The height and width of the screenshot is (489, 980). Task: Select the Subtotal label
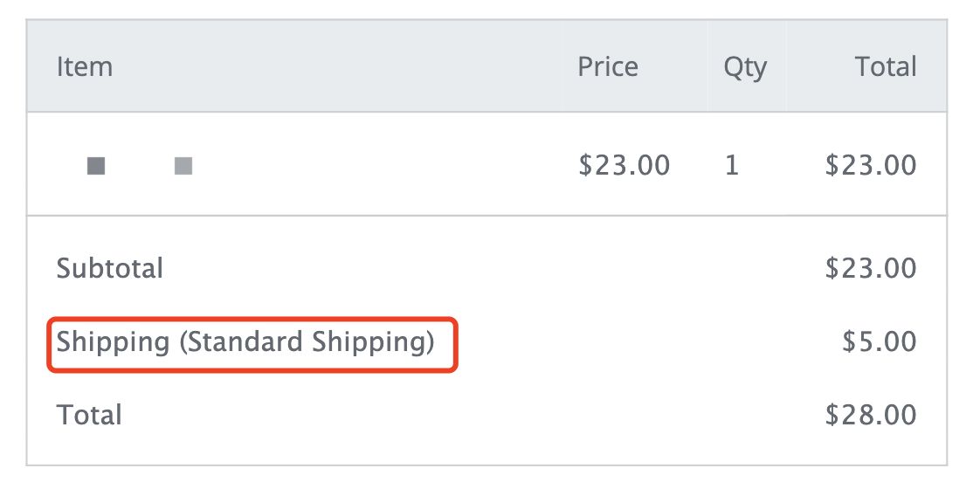click(x=110, y=269)
